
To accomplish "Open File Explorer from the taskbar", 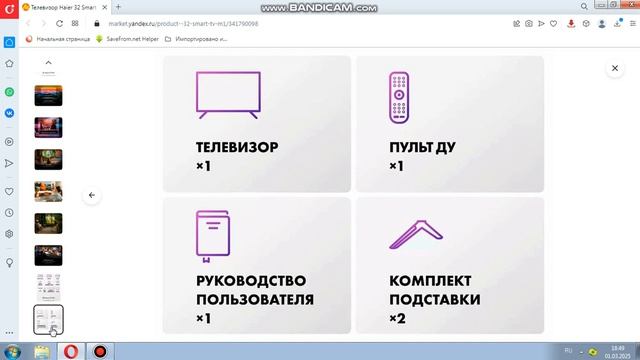I will pyautogui.click(x=42, y=351).
